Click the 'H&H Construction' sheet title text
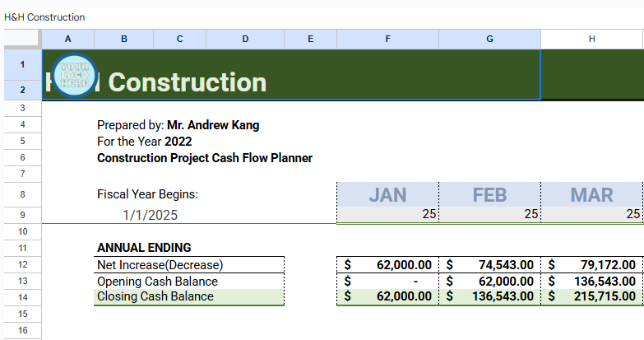 (44, 16)
